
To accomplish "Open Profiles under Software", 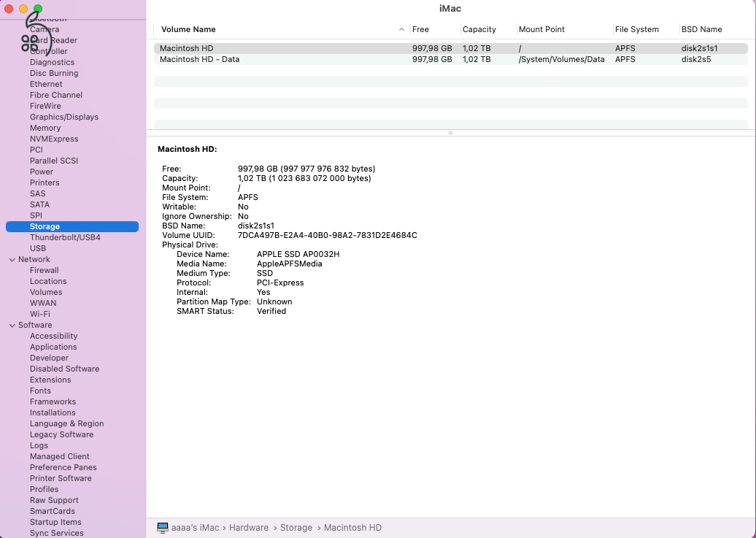I will pyautogui.click(x=44, y=489).
